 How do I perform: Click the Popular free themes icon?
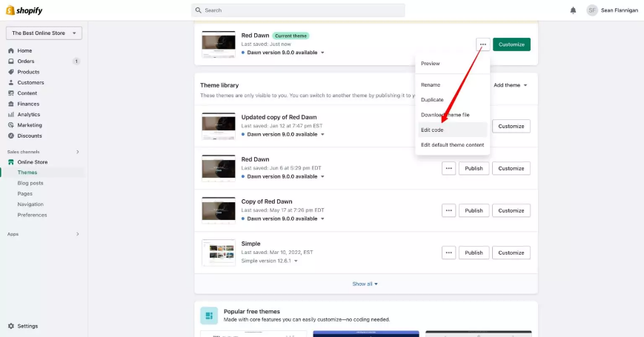pos(209,316)
